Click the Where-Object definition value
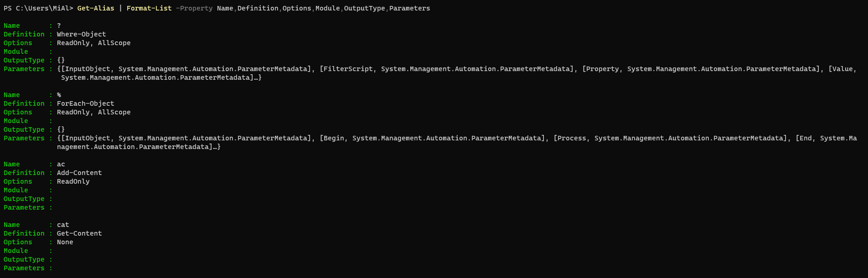The height and width of the screenshot is (278, 868). pos(81,34)
